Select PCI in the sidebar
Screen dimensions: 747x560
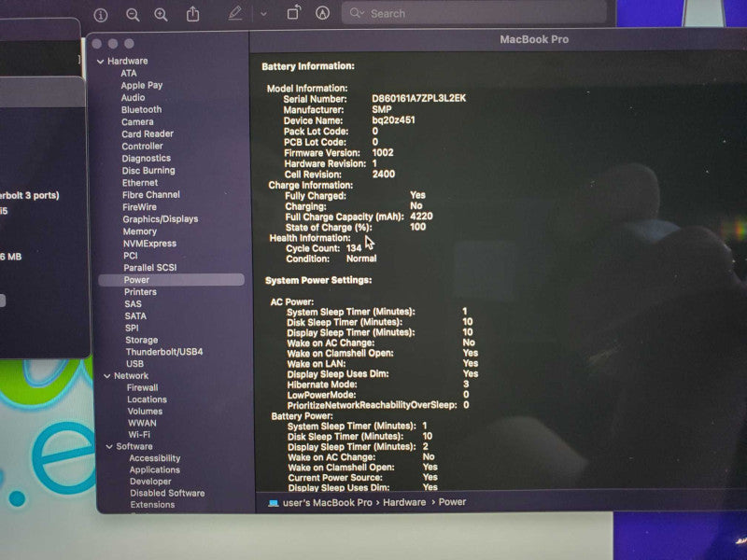pos(131,256)
